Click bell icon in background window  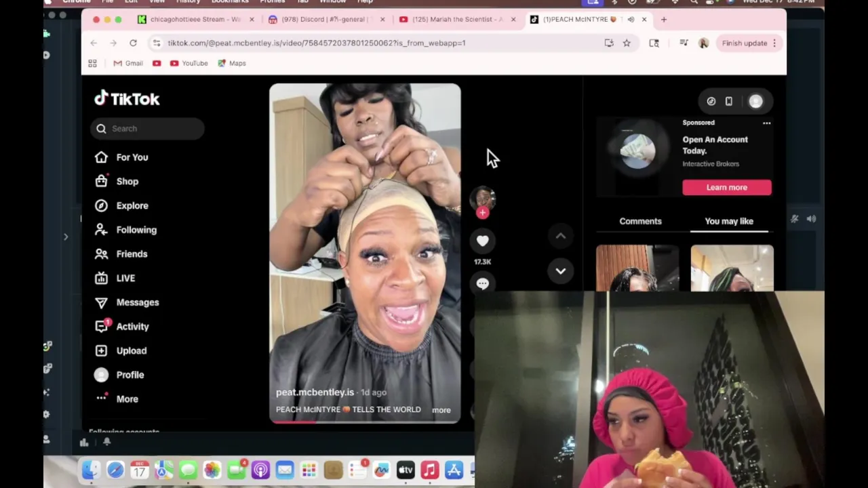[x=106, y=443]
